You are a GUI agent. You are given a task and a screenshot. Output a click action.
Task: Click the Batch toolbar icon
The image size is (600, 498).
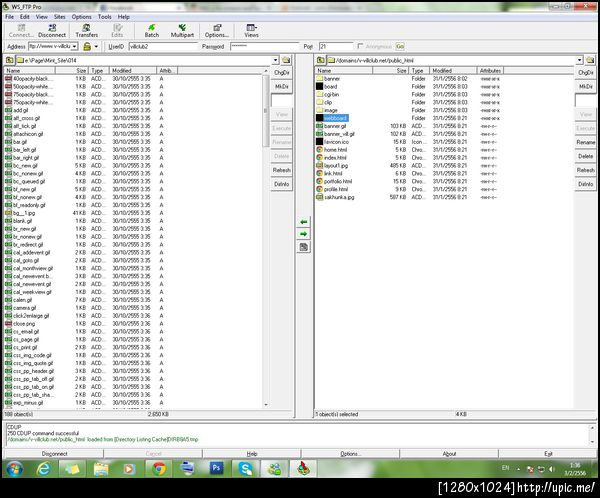(152, 31)
